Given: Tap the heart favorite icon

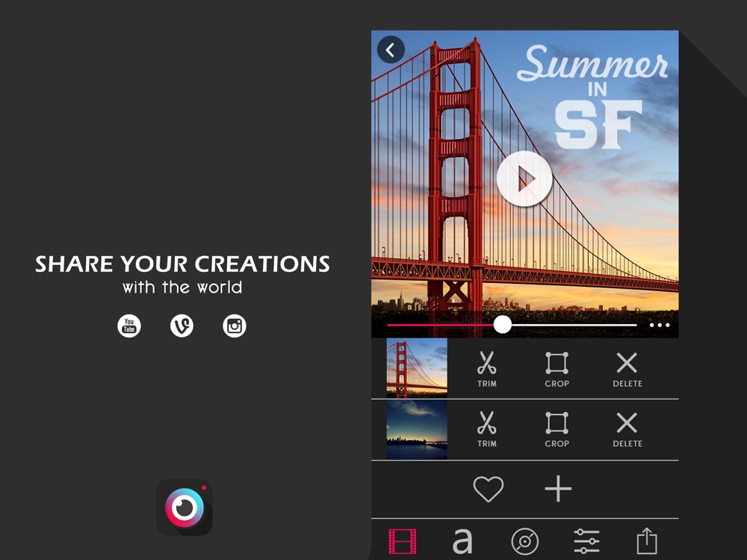Looking at the screenshot, I should point(489,488).
